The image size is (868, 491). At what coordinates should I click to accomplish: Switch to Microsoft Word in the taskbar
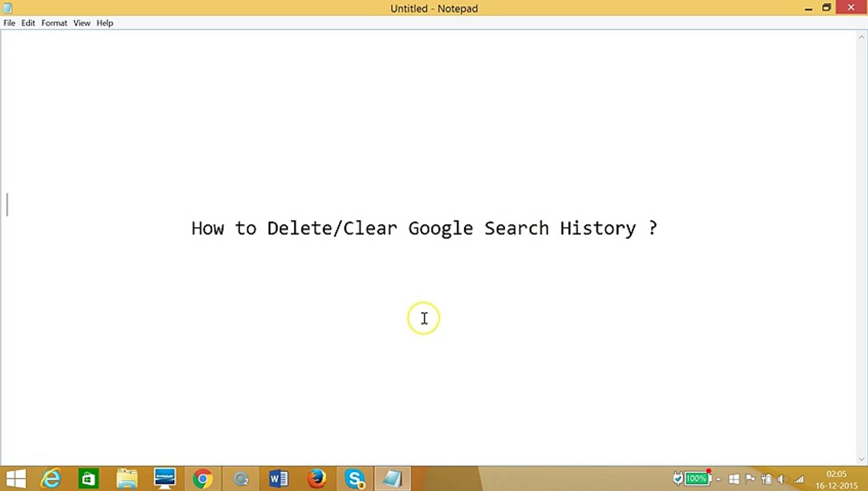pyautogui.click(x=278, y=479)
